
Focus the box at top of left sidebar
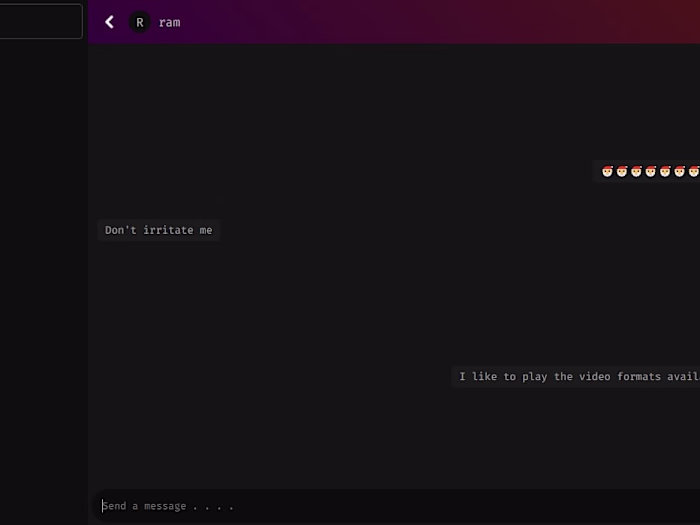click(41, 21)
